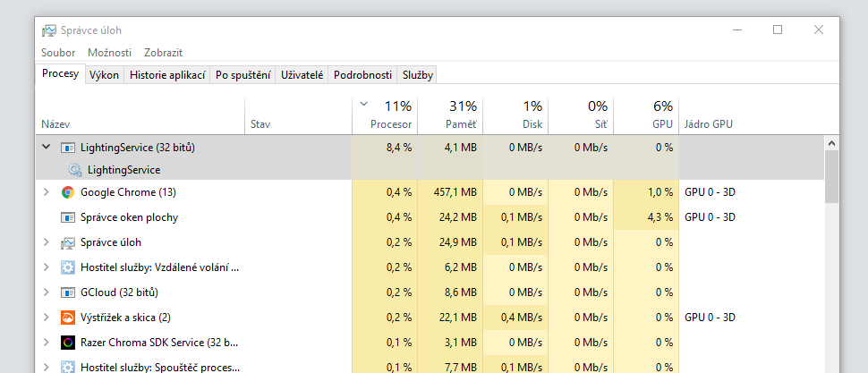Switch to the Podrobnosti tab
Screen dimensions: 868x373
pyautogui.click(x=362, y=75)
